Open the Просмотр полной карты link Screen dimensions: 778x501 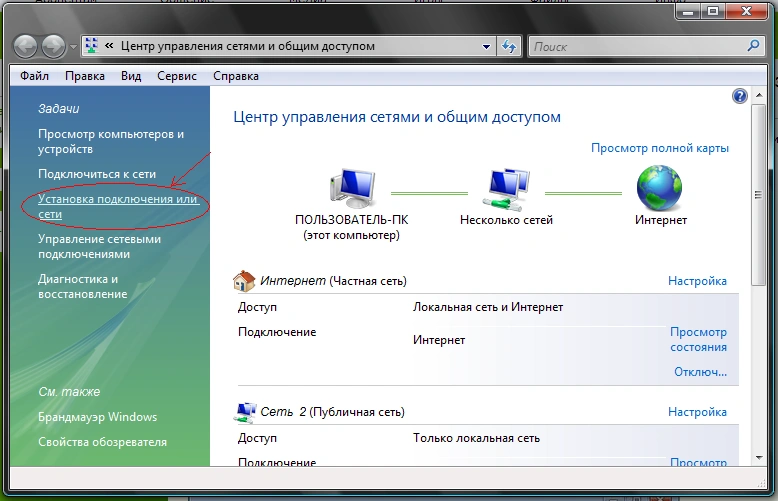[x=659, y=148]
